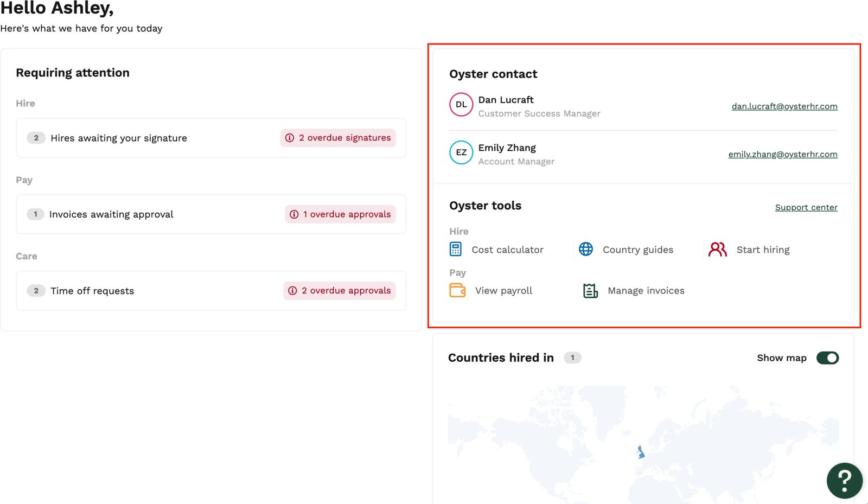The width and height of the screenshot is (868, 504).
Task: Turn off the Show map toggle
Action: tap(827, 358)
